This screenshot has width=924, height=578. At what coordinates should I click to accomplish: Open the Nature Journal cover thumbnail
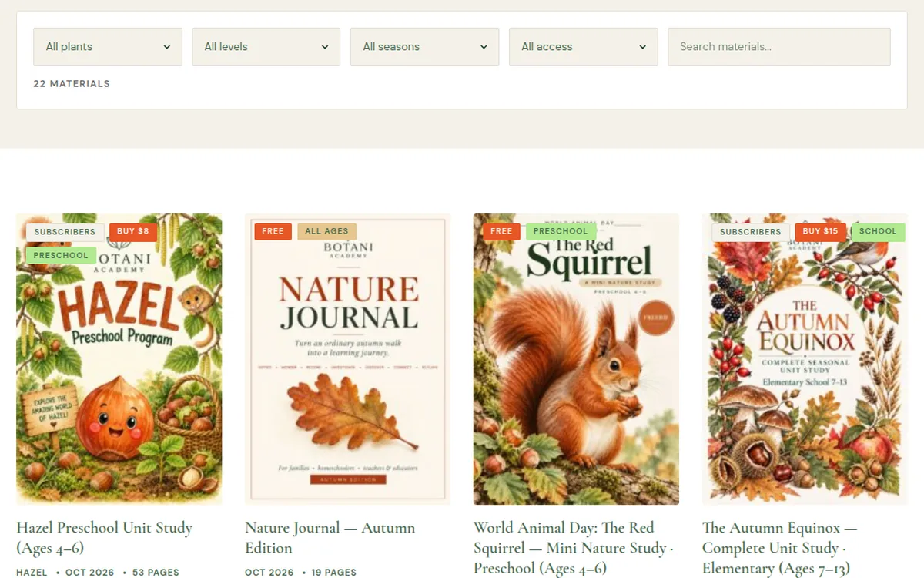tap(348, 359)
